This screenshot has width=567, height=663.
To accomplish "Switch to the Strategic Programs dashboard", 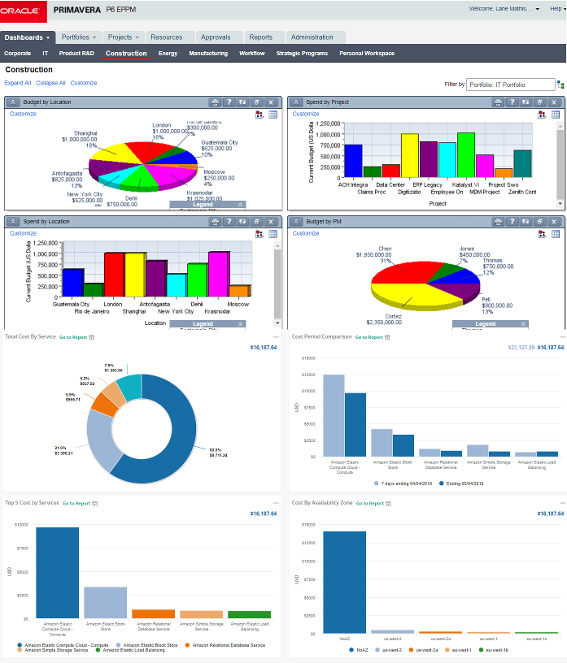I will tap(302, 53).
